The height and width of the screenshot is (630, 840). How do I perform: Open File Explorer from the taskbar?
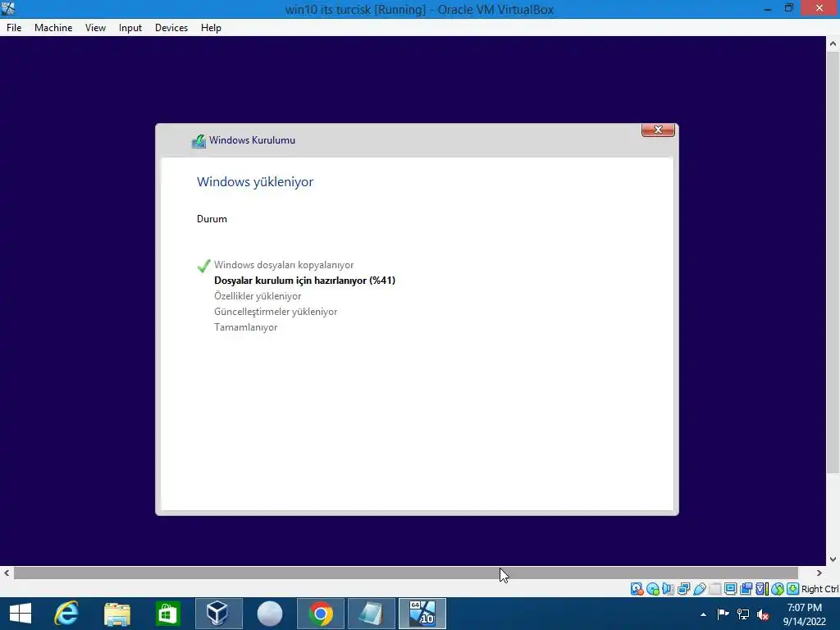point(116,614)
